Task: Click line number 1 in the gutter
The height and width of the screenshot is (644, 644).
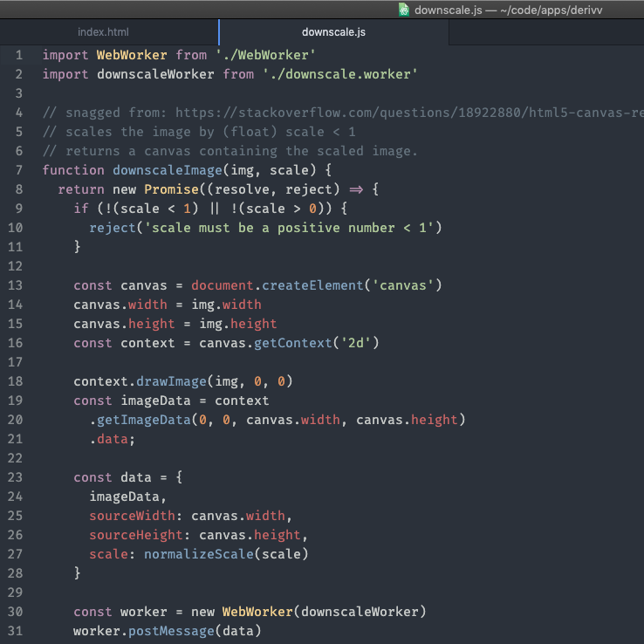Action: coord(19,55)
